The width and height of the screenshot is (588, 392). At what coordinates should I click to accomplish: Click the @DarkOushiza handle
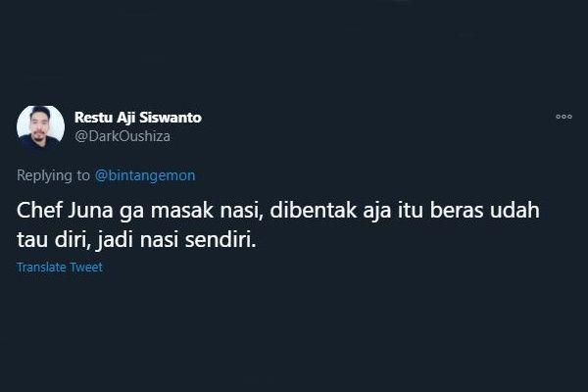(122, 136)
